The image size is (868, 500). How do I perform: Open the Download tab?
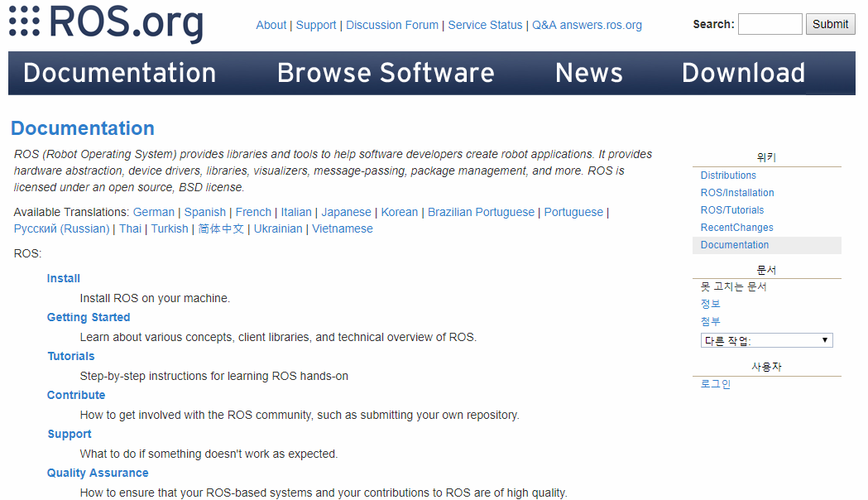[743, 73]
